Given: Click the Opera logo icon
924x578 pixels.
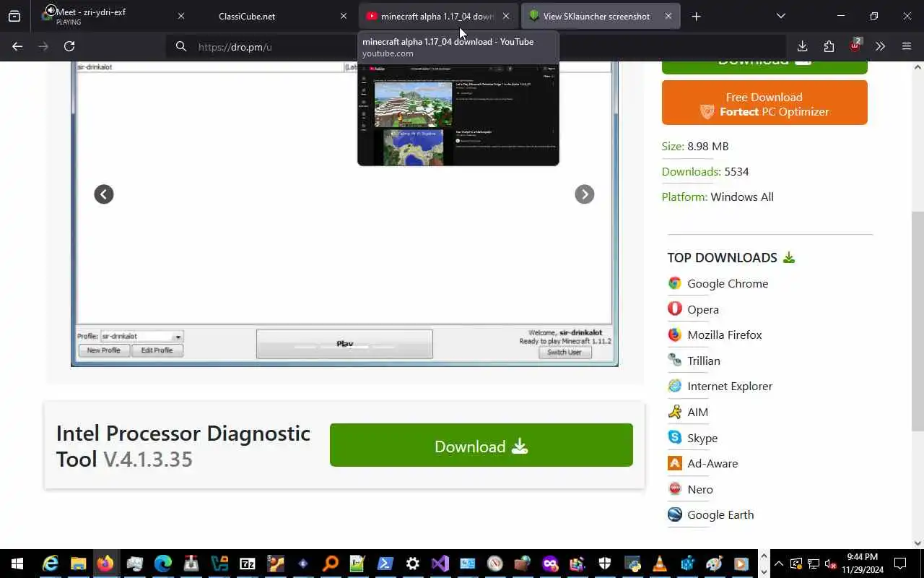Looking at the screenshot, I should tap(675, 309).
